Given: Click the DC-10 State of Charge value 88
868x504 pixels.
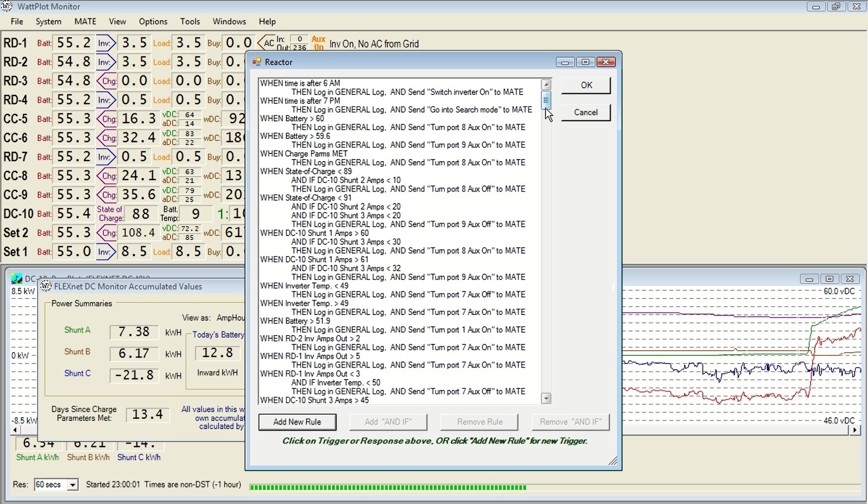Looking at the screenshot, I should [x=141, y=214].
